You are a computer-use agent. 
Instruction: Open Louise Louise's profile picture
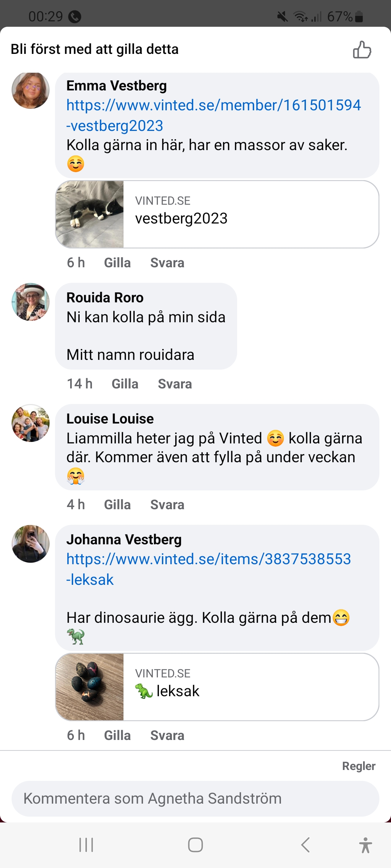click(x=31, y=423)
